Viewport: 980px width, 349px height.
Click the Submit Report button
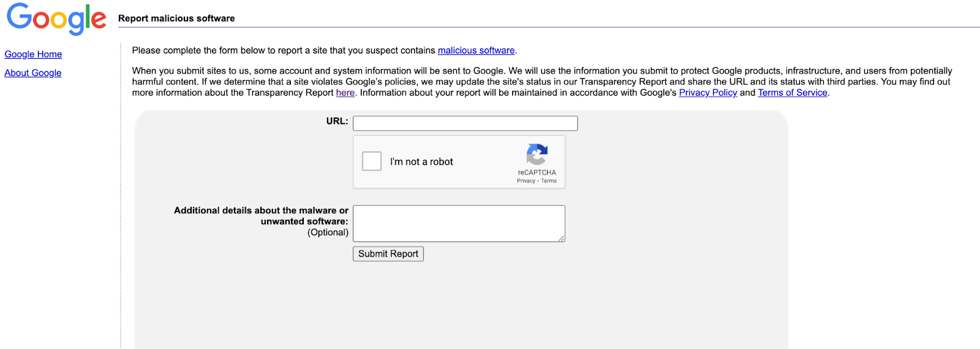(x=388, y=253)
